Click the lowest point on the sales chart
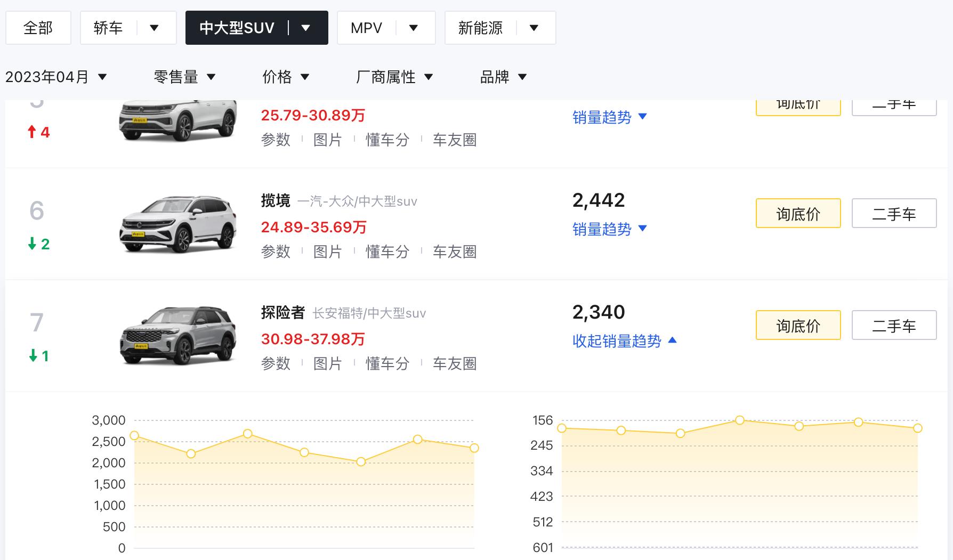Screen dimensions: 953x560 pyautogui.click(x=361, y=461)
